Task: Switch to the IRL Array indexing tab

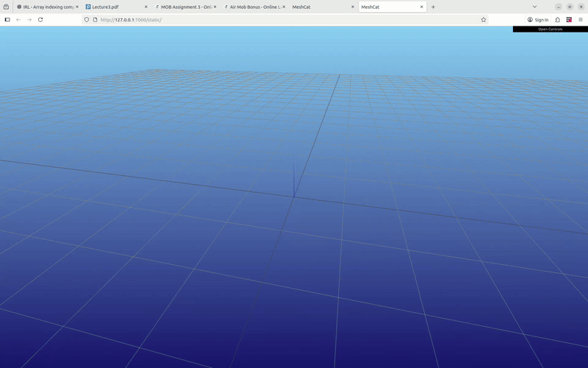Action: (47, 7)
